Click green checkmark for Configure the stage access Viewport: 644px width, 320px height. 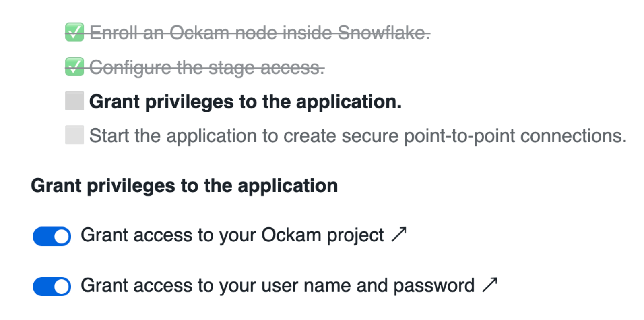coord(74,67)
